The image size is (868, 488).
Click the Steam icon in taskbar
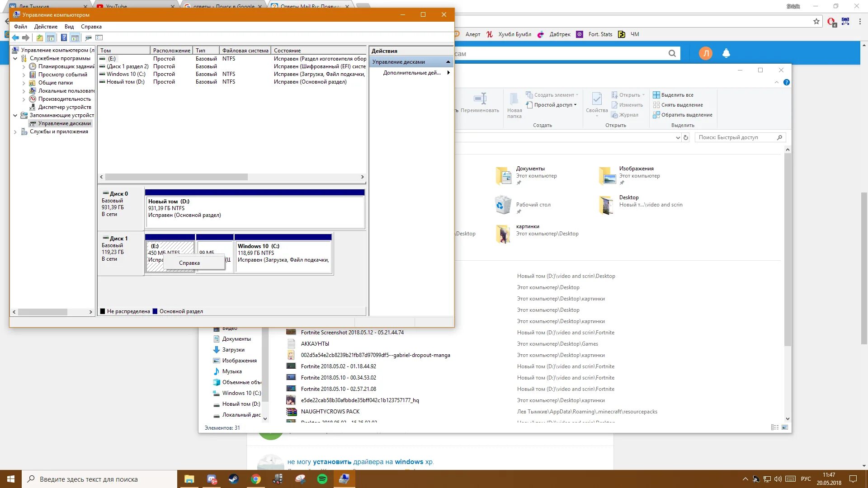pos(234,479)
